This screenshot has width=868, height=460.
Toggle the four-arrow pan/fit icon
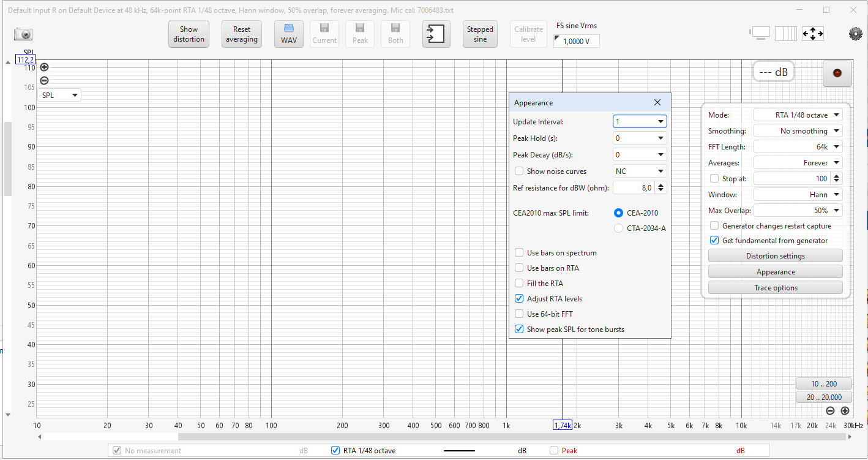click(813, 34)
